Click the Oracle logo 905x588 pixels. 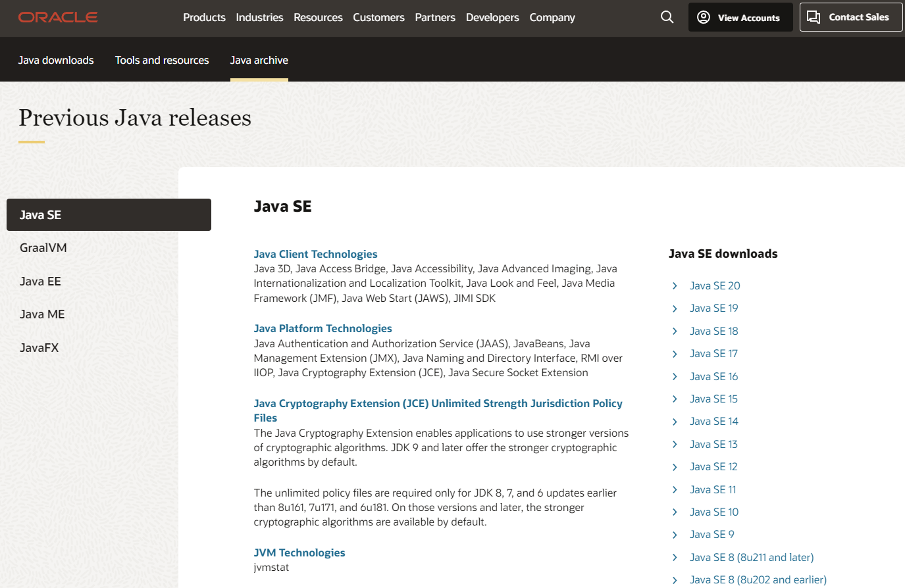(58, 17)
